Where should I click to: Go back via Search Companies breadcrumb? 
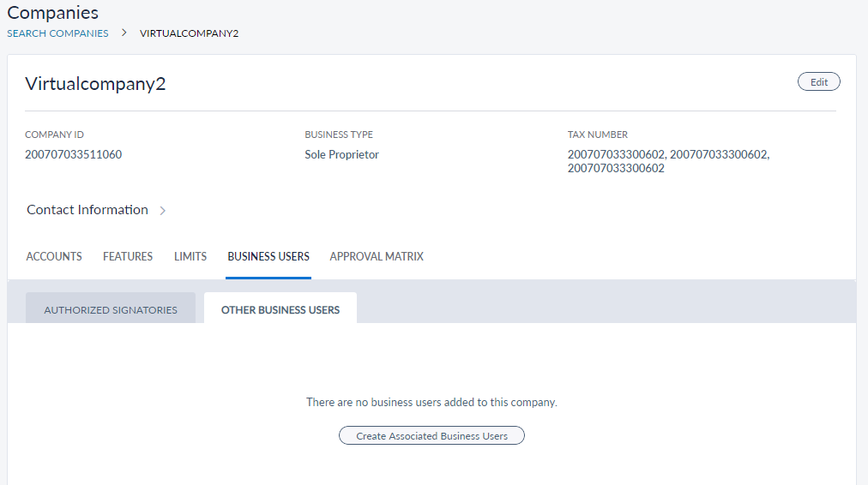click(x=57, y=33)
